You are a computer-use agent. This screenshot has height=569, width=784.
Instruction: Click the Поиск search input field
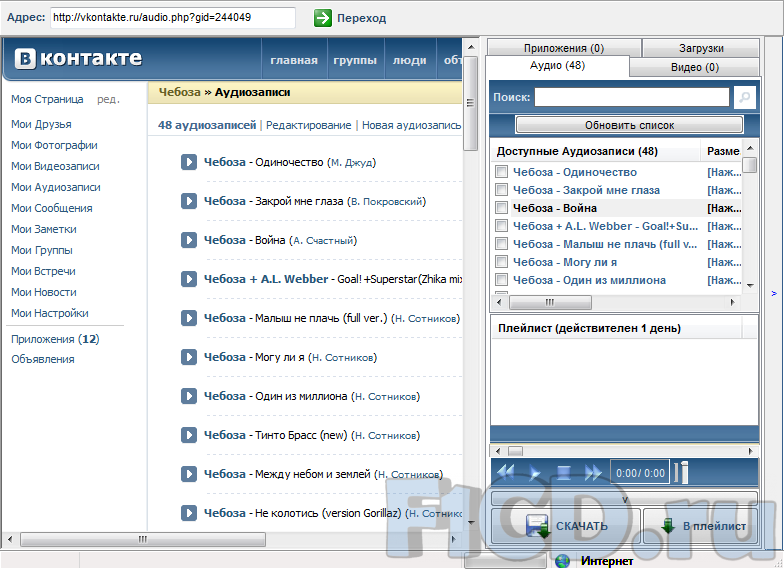point(632,97)
